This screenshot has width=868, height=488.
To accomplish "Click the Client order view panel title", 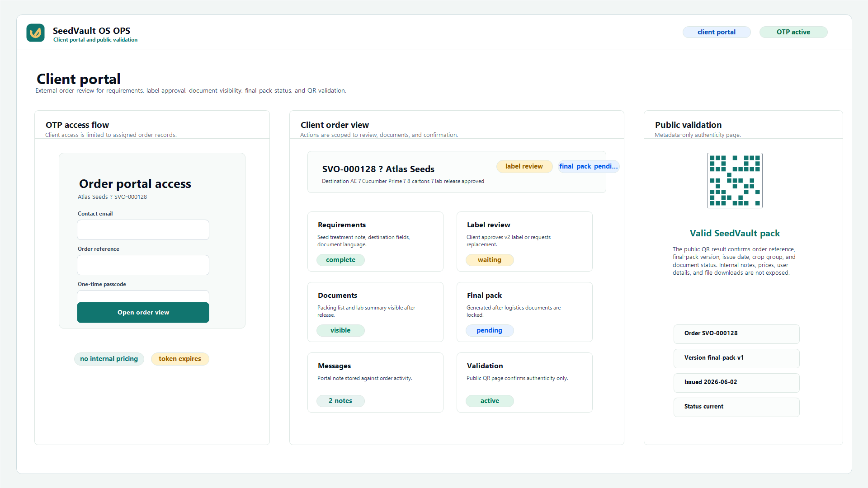I will point(335,125).
